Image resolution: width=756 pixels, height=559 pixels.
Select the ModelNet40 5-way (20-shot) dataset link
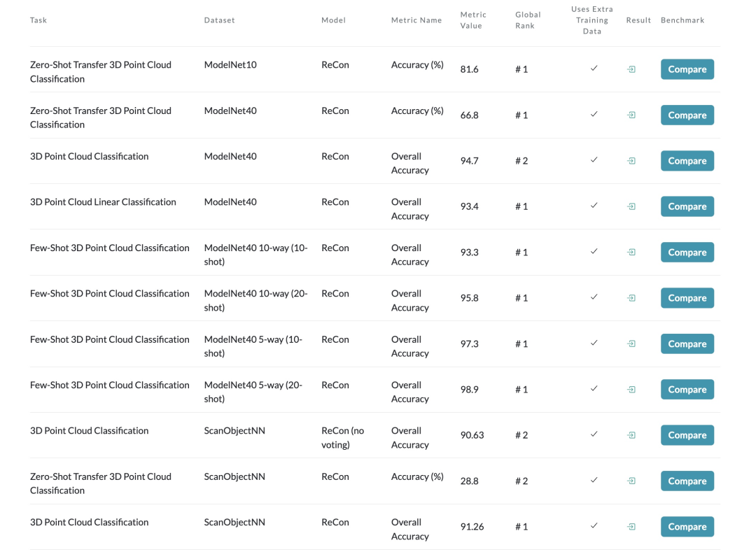tap(253, 392)
